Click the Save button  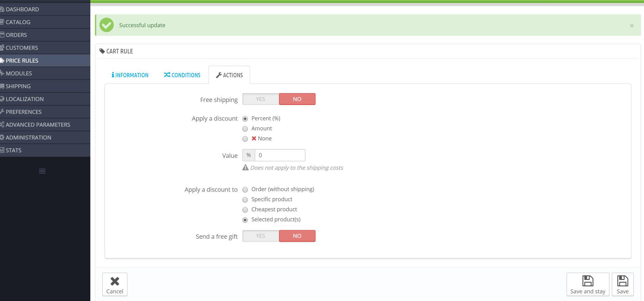click(x=623, y=285)
